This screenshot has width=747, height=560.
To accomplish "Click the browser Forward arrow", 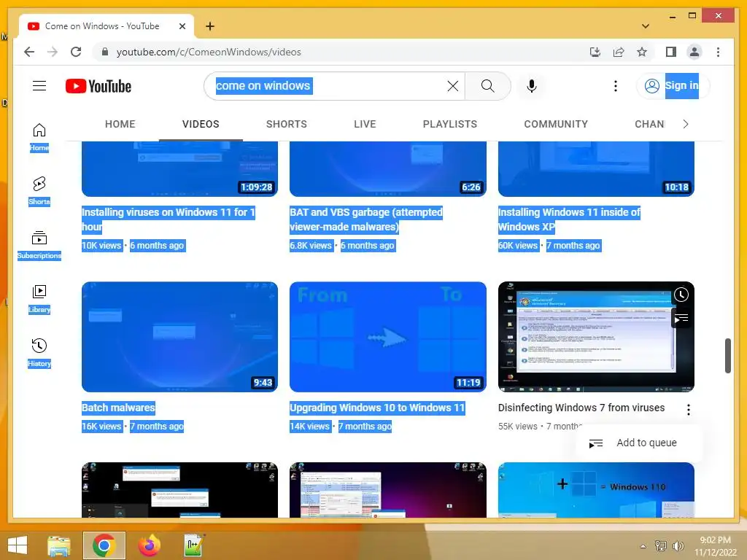I will pyautogui.click(x=53, y=52).
